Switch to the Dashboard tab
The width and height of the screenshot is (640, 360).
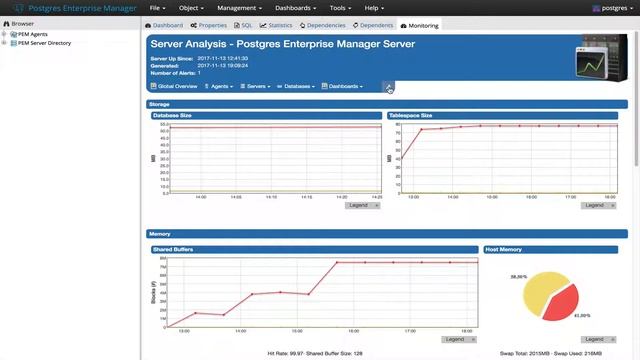coord(164,25)
